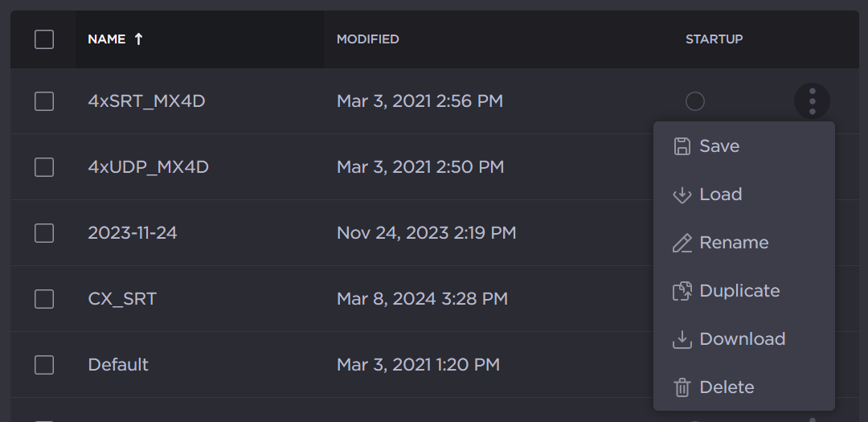This screenshot has height=422, width=868.
Task: Sort by the MODIFIED column header
Action: point(367,39)
